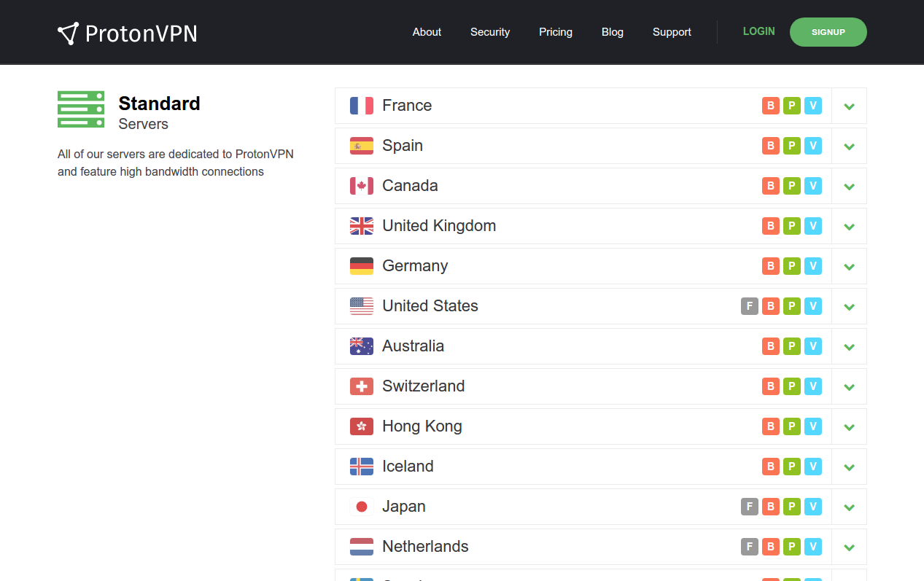The height and width of the screenshot is (581, 924).
Task: Click the V badge next to Hong Kong
Action: 813,426
